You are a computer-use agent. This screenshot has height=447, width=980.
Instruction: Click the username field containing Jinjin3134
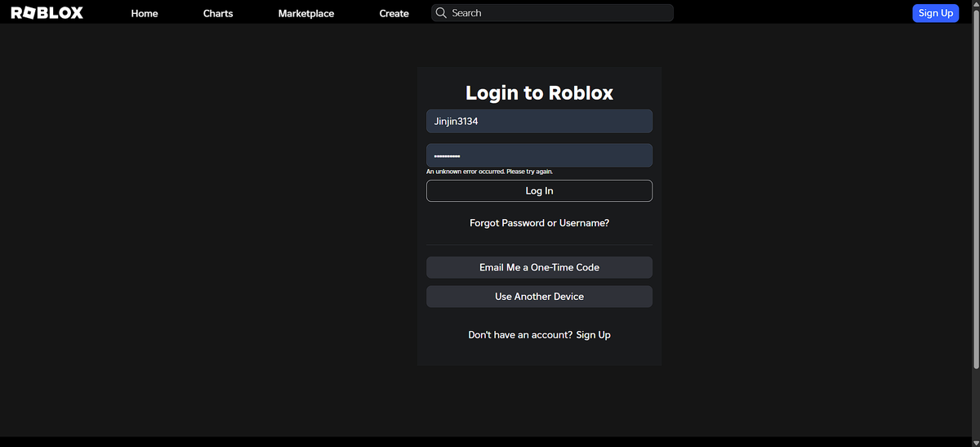tap(539, 121)
